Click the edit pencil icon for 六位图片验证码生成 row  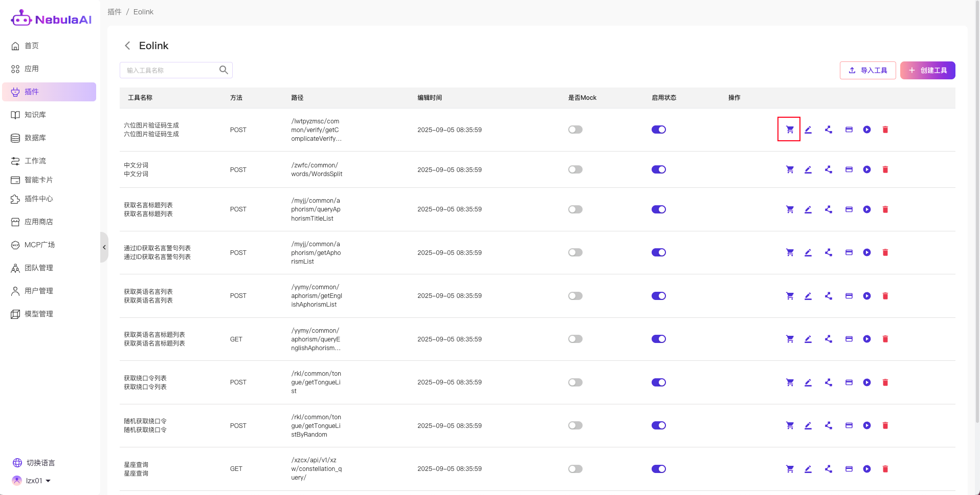point(808,130)
